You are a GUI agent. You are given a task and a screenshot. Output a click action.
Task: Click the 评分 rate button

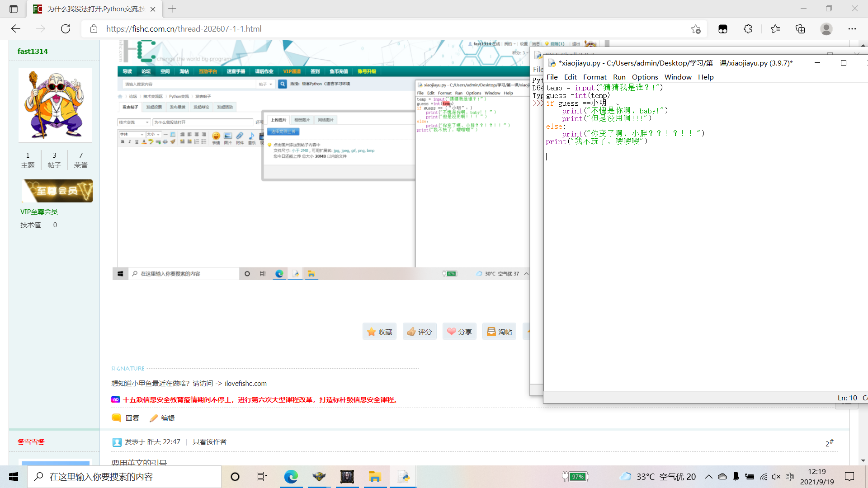[x=419, y=332]
